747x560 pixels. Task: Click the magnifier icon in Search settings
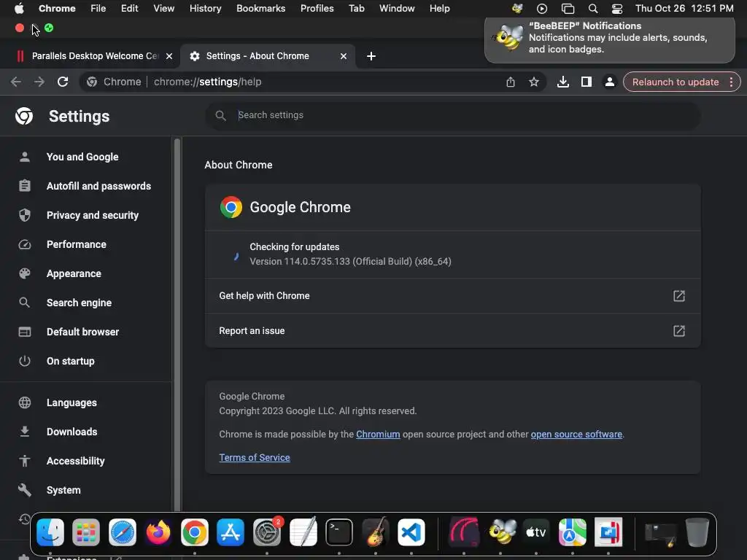click(x=220, y=115)
